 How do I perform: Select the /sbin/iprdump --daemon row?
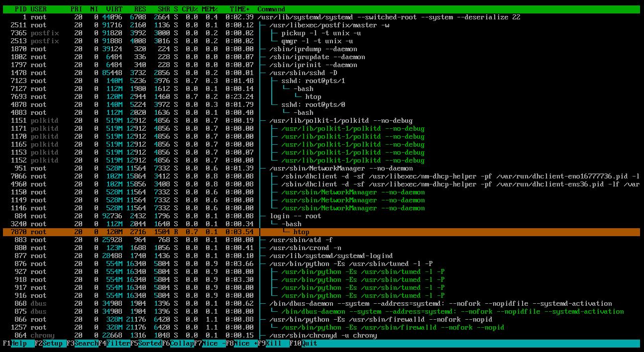pyautogui.click(x=321, y=49)
